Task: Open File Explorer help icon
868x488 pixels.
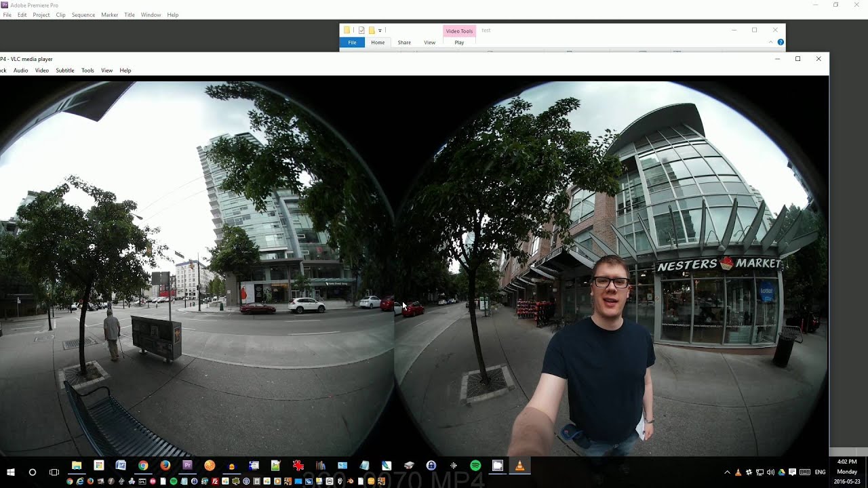Action: point(781,43)
